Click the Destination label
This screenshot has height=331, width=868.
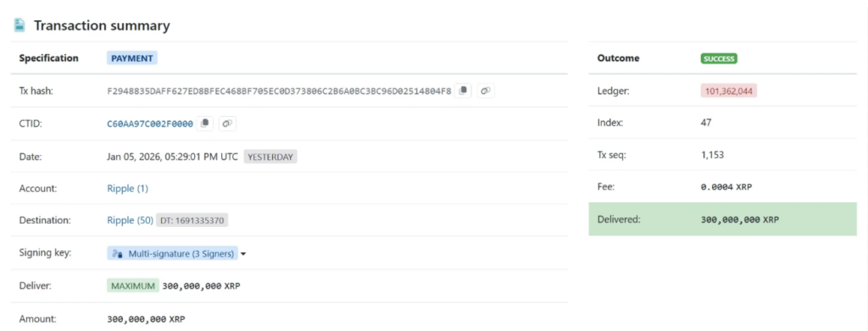coord(45,220)
